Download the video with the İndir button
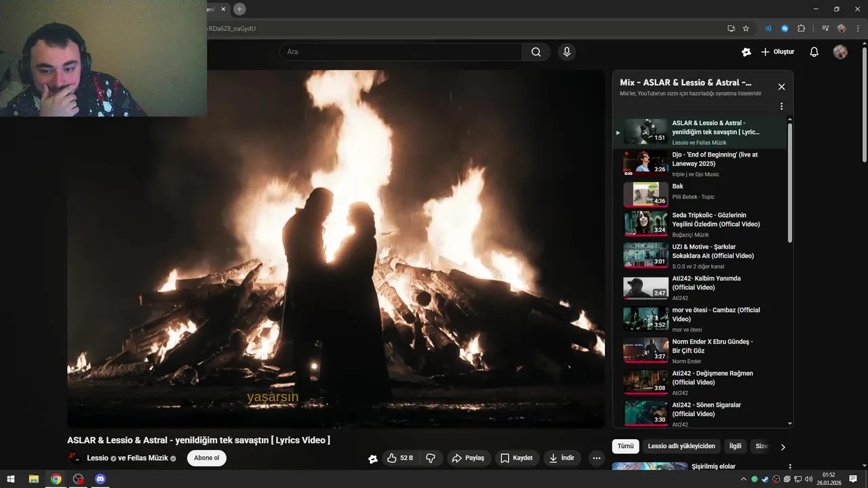 [561, 458]
